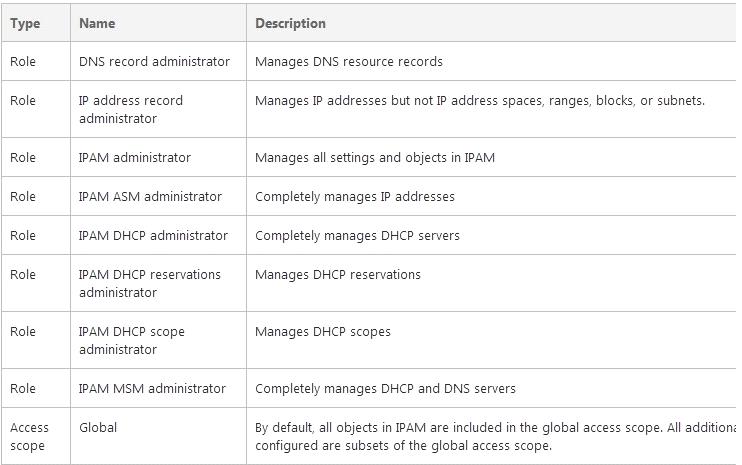This screenshot has width=742, height=465.
Task: Click 'Completely manages IP addresses' description
Action: coord(355,196)
